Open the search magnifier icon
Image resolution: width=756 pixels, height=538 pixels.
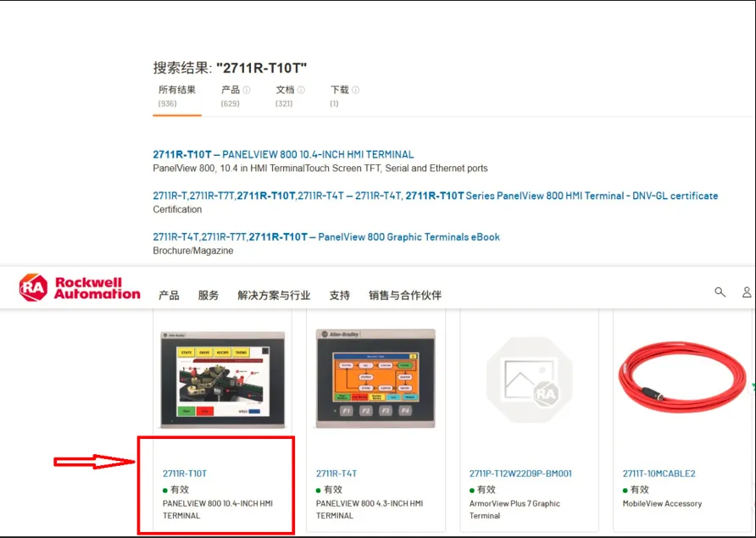720,292
